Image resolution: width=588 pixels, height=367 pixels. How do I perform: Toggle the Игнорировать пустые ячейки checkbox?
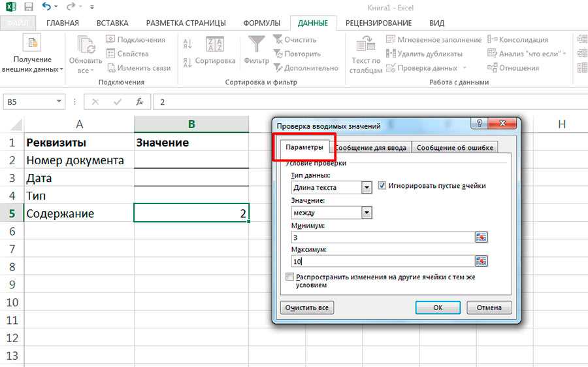pyautogui.click(x=382, y=186)
